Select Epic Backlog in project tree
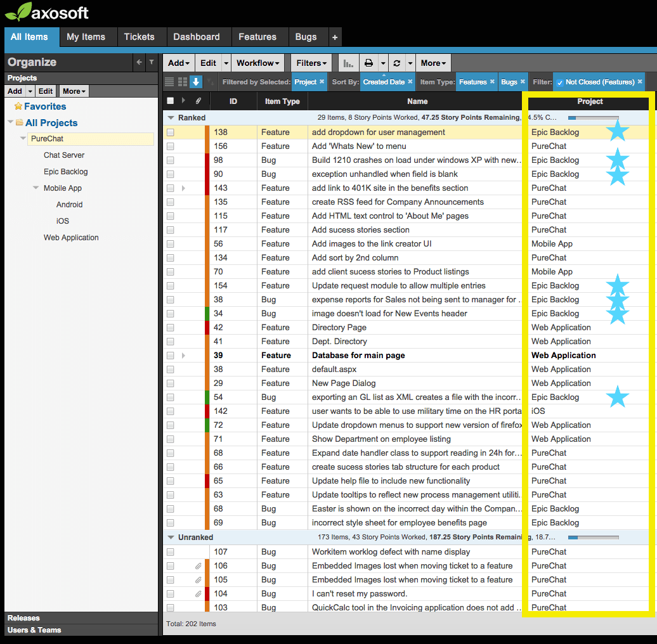The height and width of the screenshot is (644, 657). 66,172
